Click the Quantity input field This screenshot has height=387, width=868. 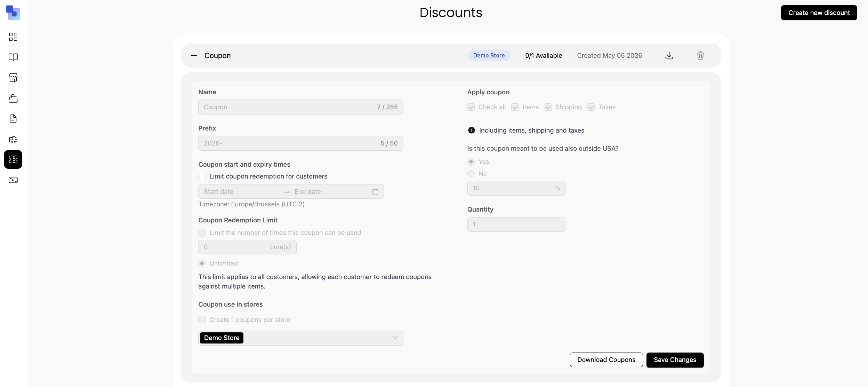[516, 224]
